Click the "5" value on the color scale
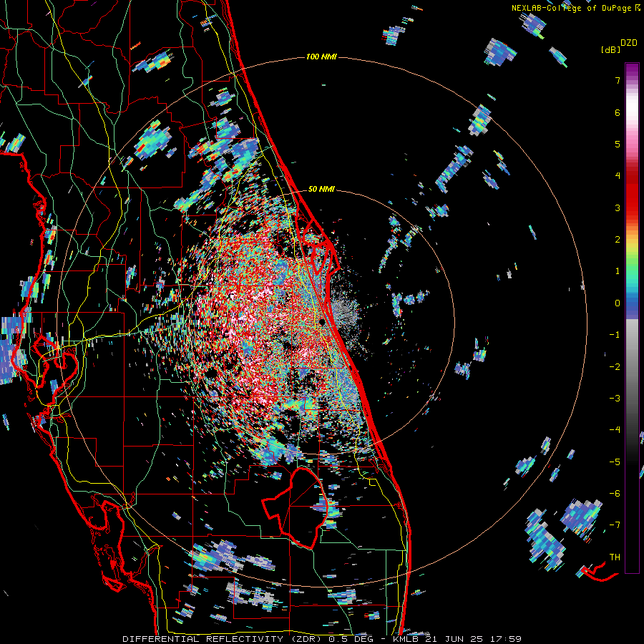The width and height of the screenshot is (644, 644). 618,144
